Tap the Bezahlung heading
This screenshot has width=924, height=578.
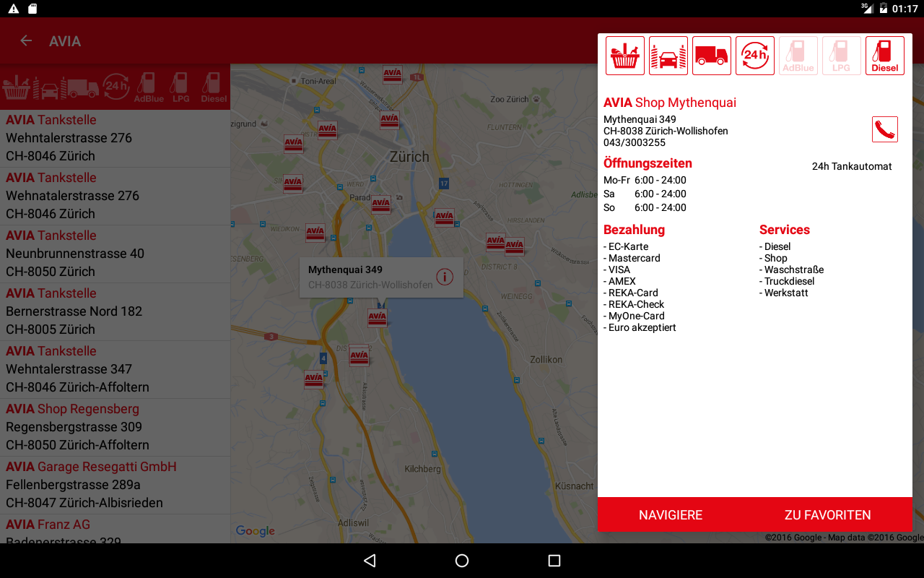pyautogui.click(x=634, y=230)
